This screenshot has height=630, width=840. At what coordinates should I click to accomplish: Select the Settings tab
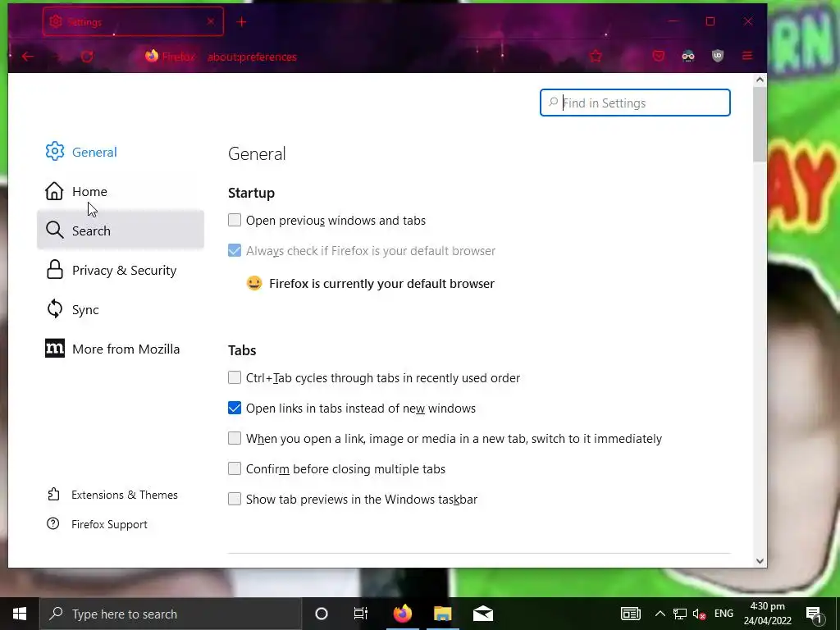point(133,21)
